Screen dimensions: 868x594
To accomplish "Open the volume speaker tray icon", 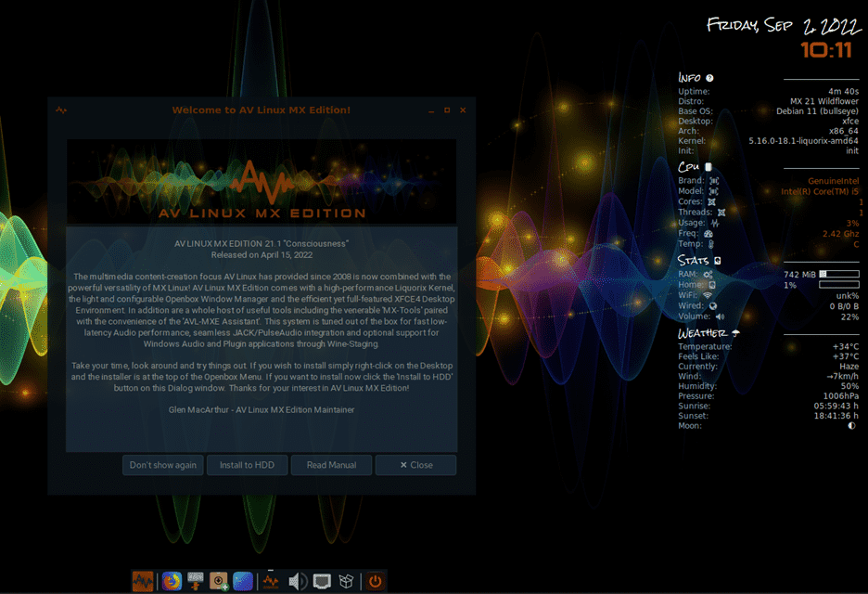I will [298, 581].
